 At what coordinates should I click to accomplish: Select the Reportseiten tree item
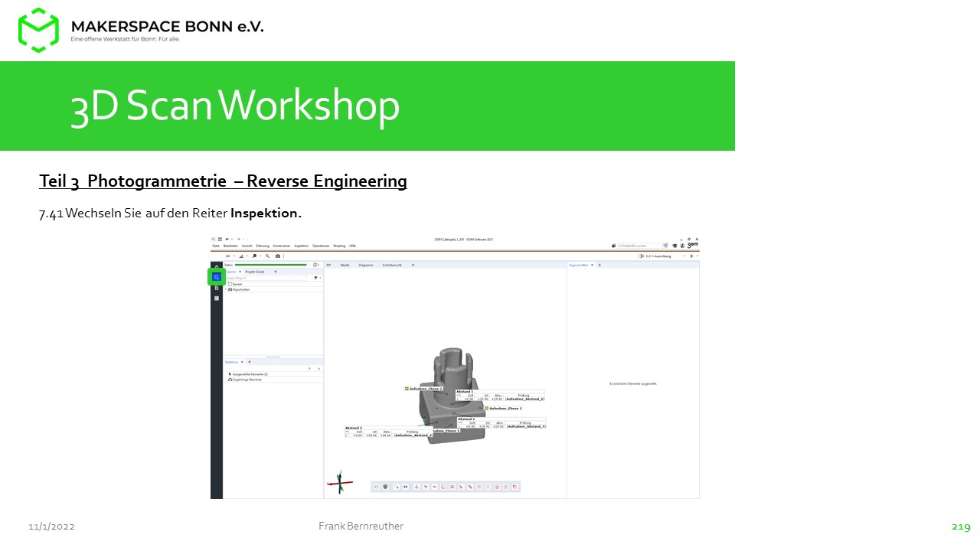(239, 289)
